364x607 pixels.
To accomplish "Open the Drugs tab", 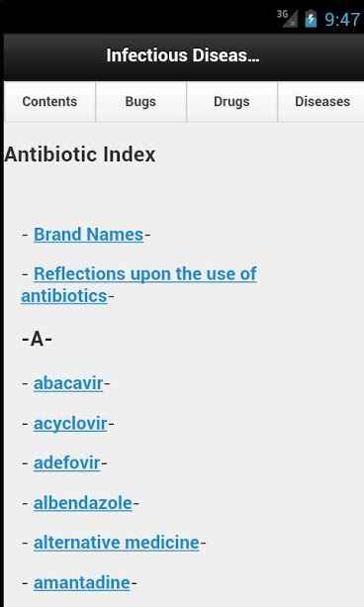I will tap(231, 102).
